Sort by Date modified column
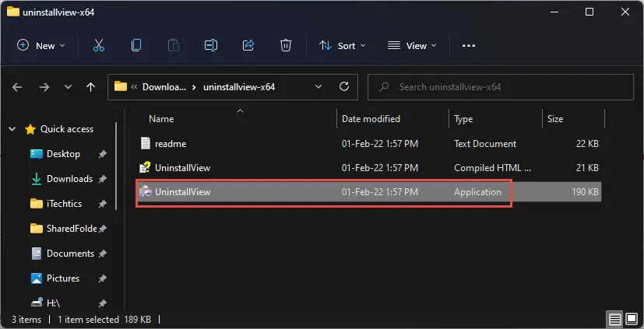 coord(371,119)
